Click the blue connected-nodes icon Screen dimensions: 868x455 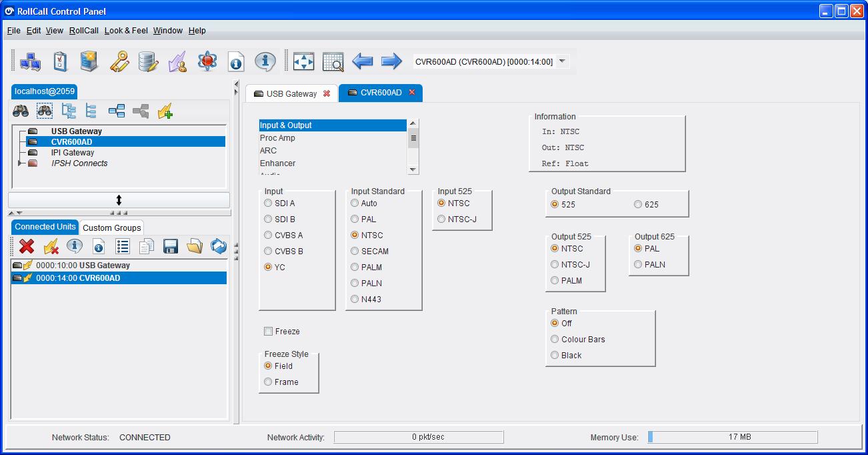point(117,111)
